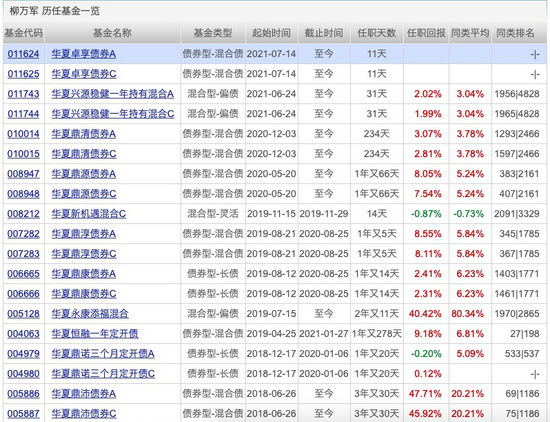This screenshot has height=422, width=550.
Task: Select ranking cell 533|537
Action: tap(522, 354)
